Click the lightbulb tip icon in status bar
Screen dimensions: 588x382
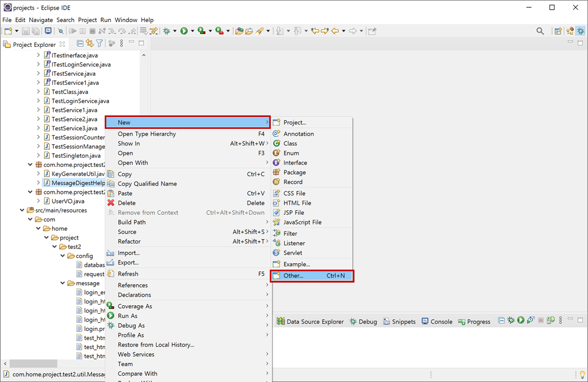[x=582, y=375]
